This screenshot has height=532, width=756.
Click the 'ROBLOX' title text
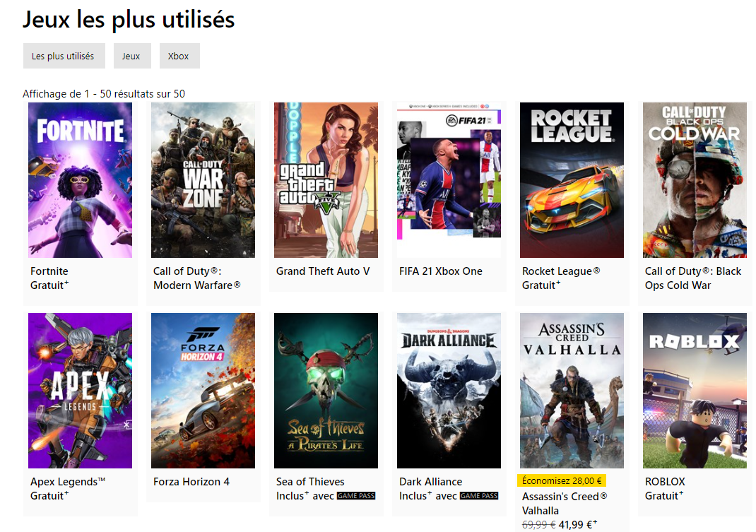click(665, 481)
